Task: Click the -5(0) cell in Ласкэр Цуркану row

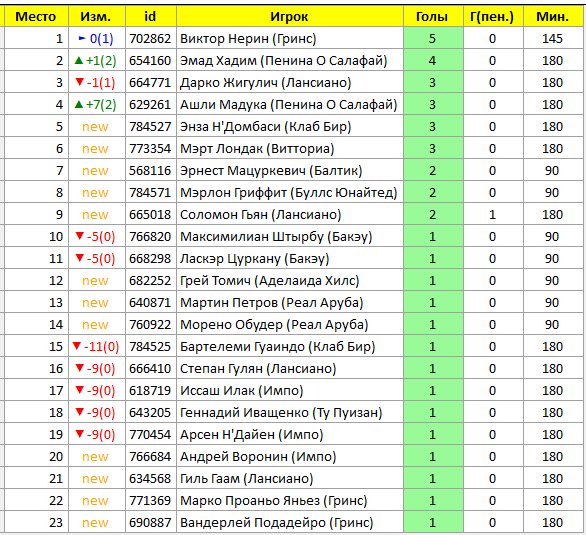Action: pyautogui.click(x=97, y=259)
